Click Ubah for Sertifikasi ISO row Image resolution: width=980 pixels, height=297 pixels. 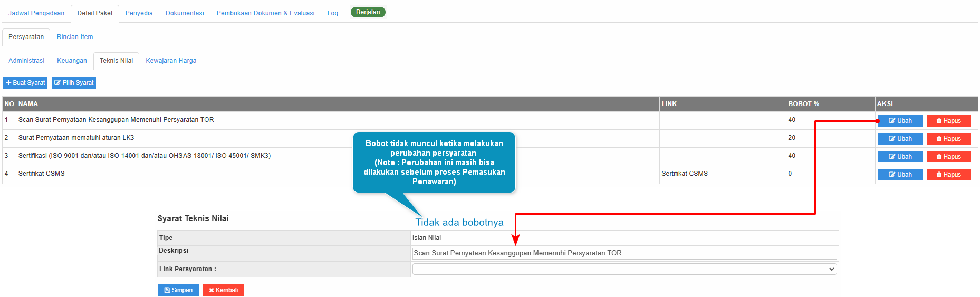click(900, 157)
